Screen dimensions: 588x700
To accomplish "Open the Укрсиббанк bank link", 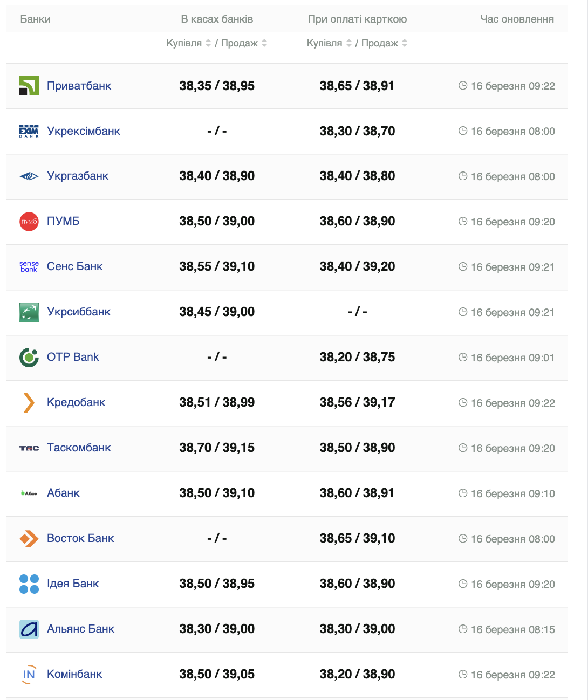I will pos(79,312).
